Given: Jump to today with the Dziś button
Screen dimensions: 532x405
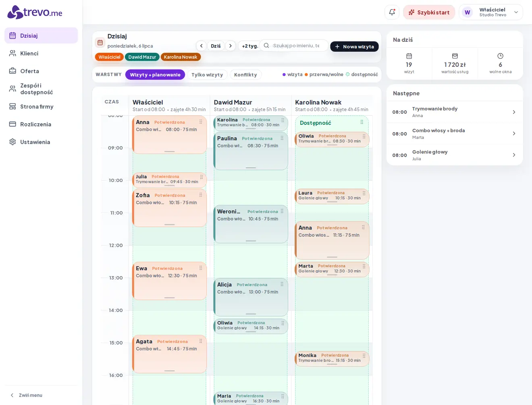Looking at the screenshot, I should (216, 46).
